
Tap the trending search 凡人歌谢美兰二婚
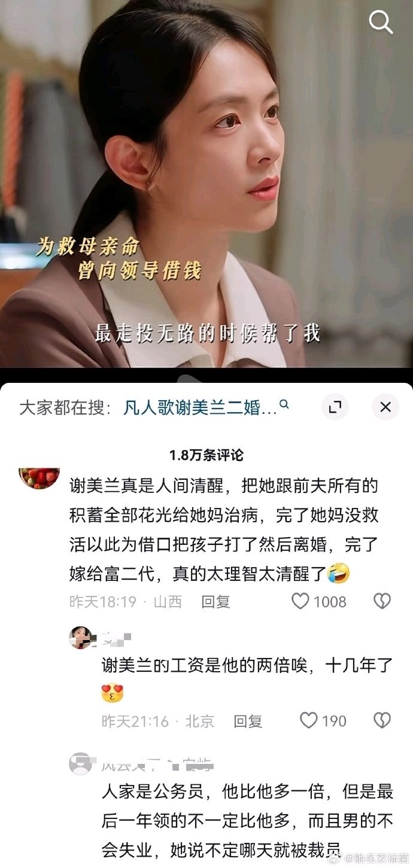click(x=201, y=408)
